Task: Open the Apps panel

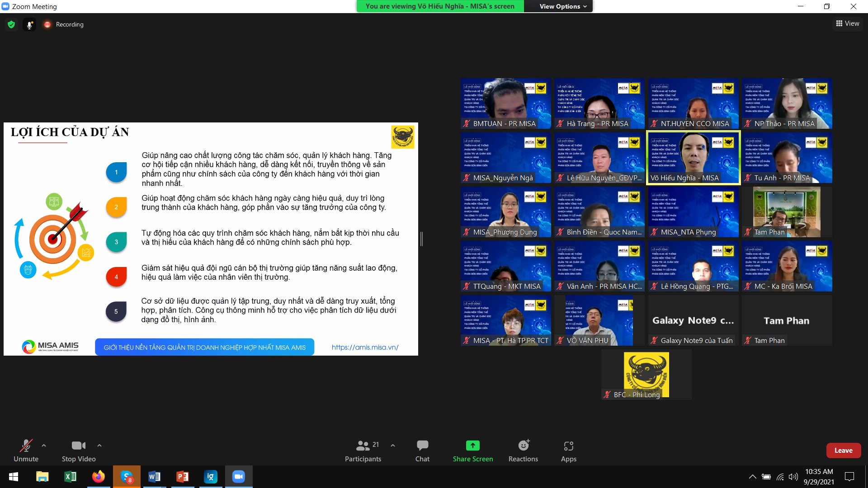Action: 568,450
